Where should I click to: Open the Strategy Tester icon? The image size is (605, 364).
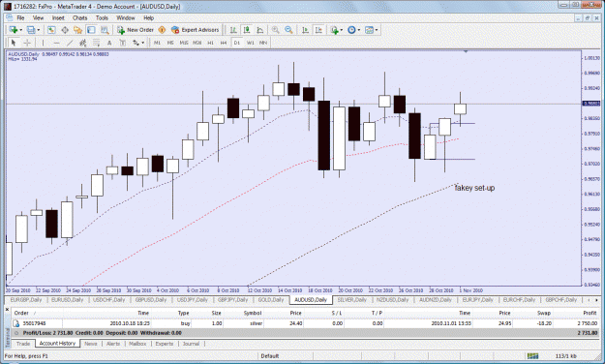click(105, 30)
